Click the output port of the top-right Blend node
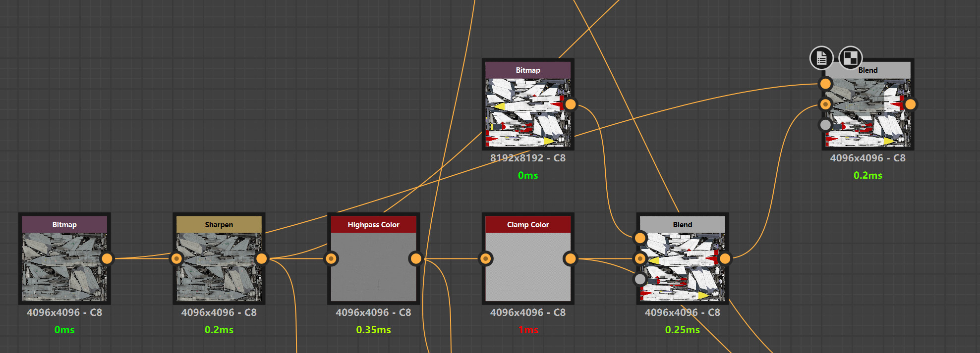The height and width of the screenshot is (353, 980). (x=910, y=104)
